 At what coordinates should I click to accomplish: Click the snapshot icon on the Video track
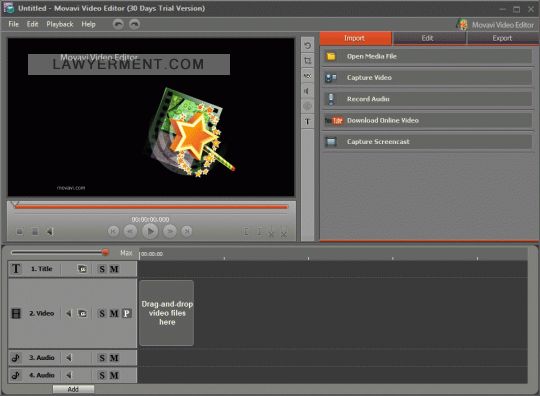click(x=82, y=313)
